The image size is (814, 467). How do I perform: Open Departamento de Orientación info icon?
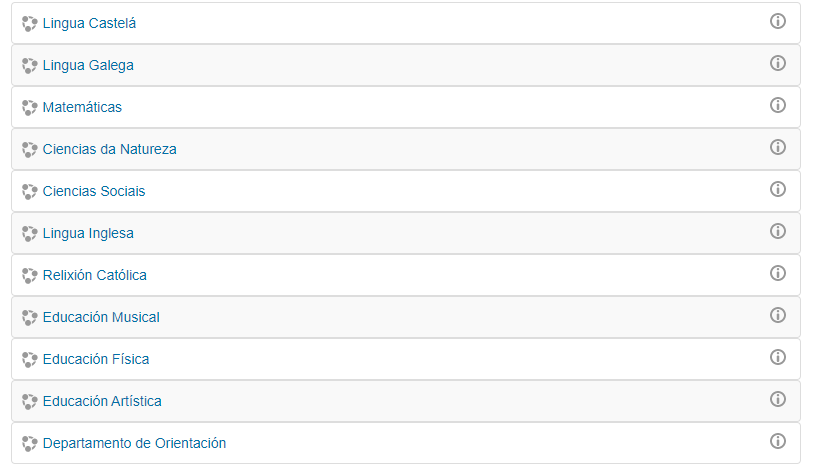pyautogui.click(x=777, y=441)
